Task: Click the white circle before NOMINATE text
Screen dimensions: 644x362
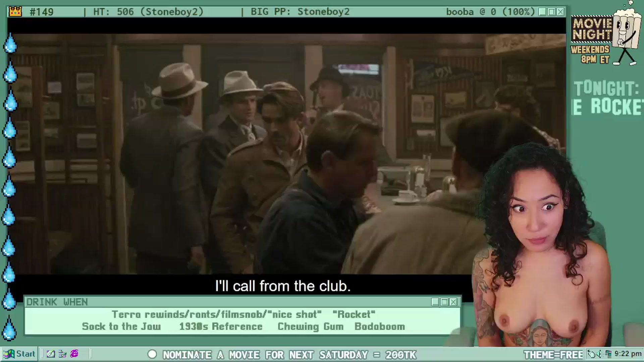Action: tap(152, 354)
